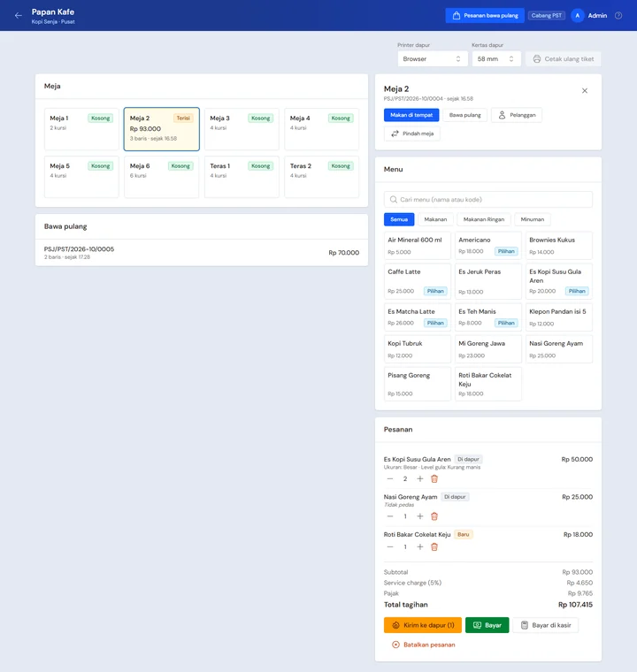637x672 pixels.
Task: Select table Meja 6
Action: pos(162,177)
